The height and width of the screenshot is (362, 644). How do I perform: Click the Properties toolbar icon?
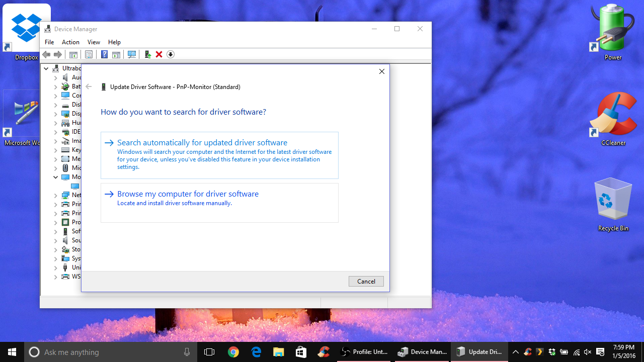point(89,54)
